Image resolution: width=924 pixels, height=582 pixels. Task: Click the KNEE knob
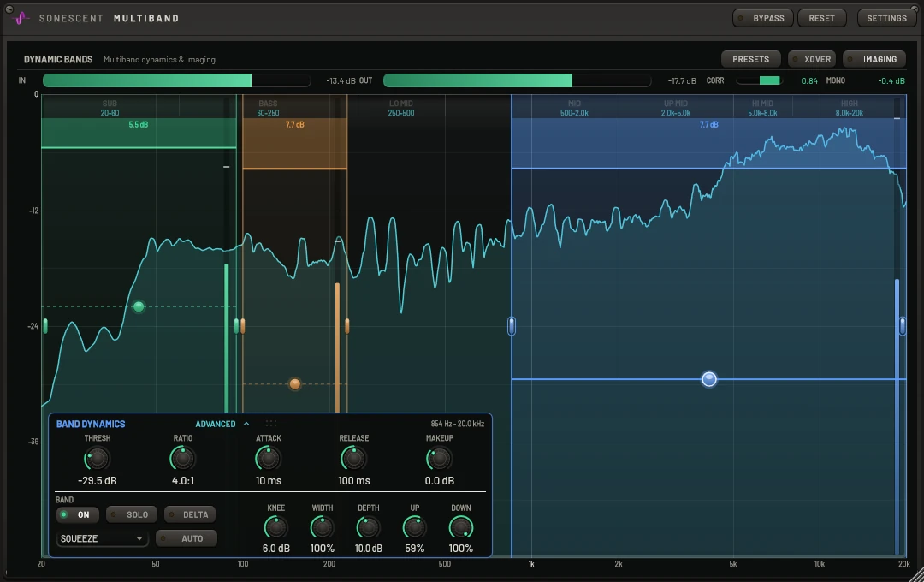point(275,527)
